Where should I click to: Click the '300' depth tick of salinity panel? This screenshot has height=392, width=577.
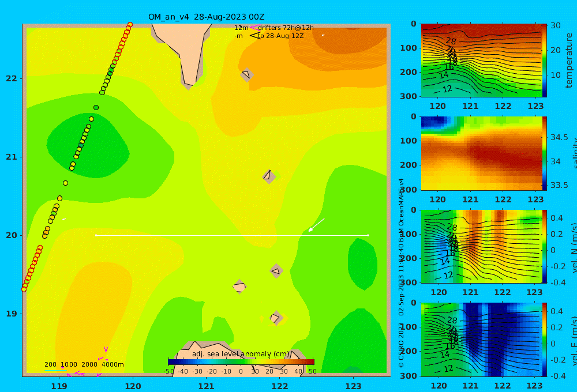pyautogui.click(x=409, y=190)
